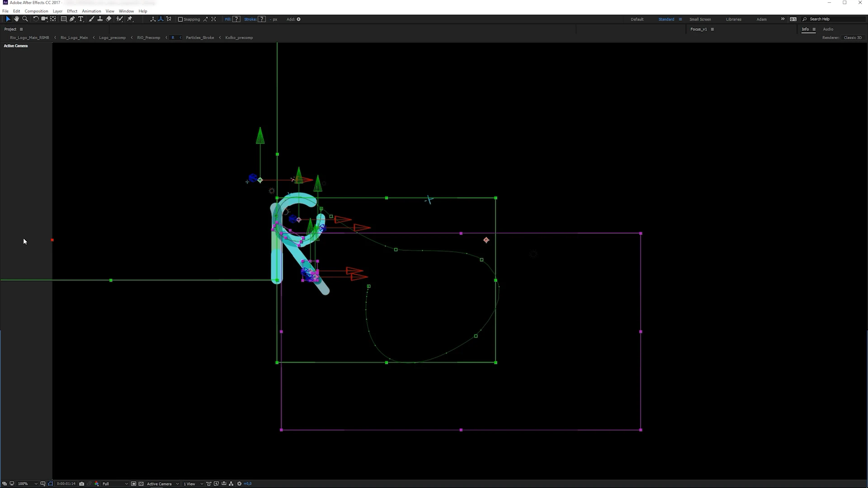Click the Search Help field

click(x=834, y=19)
